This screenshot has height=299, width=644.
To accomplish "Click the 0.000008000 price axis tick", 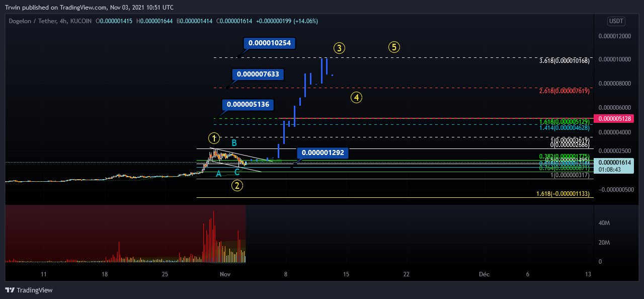I will 614,84.
